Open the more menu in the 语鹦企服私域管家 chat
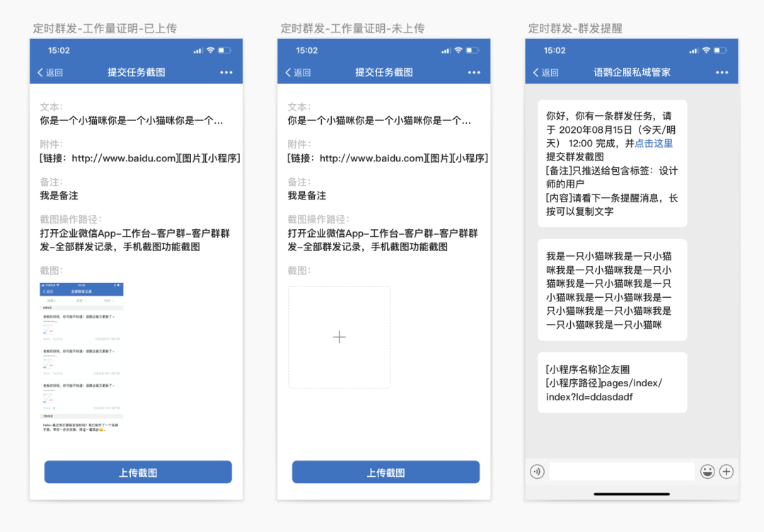Image resolution: width=764 pixels, height=532 pixels. pyautogui.click(x=722, y=72)
